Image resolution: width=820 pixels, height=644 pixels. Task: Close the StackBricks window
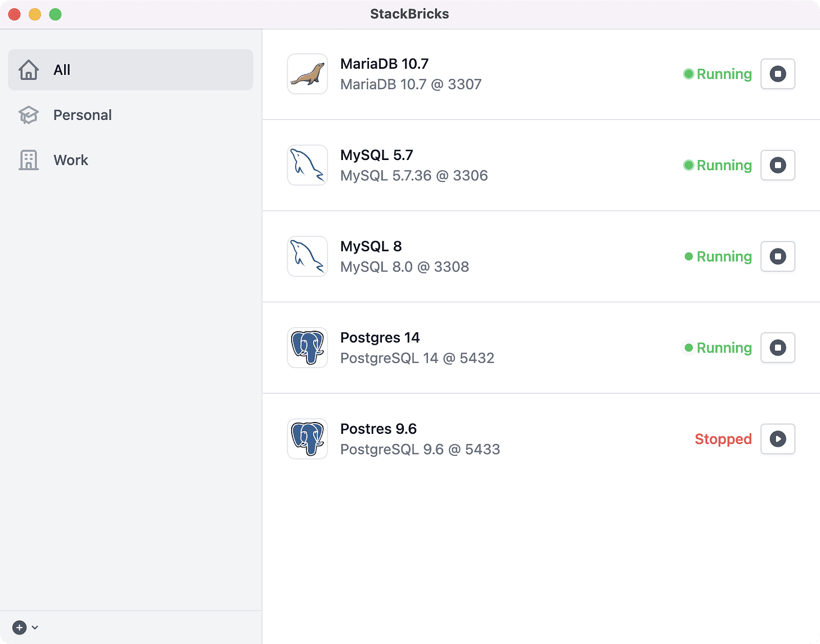click(x=15, y=14)
